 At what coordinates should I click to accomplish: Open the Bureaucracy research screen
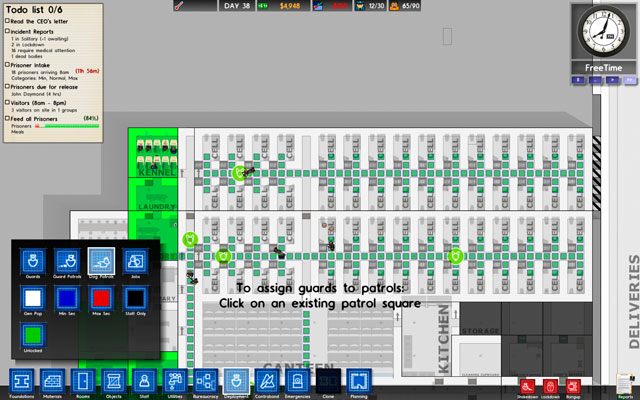pos(205,383)
